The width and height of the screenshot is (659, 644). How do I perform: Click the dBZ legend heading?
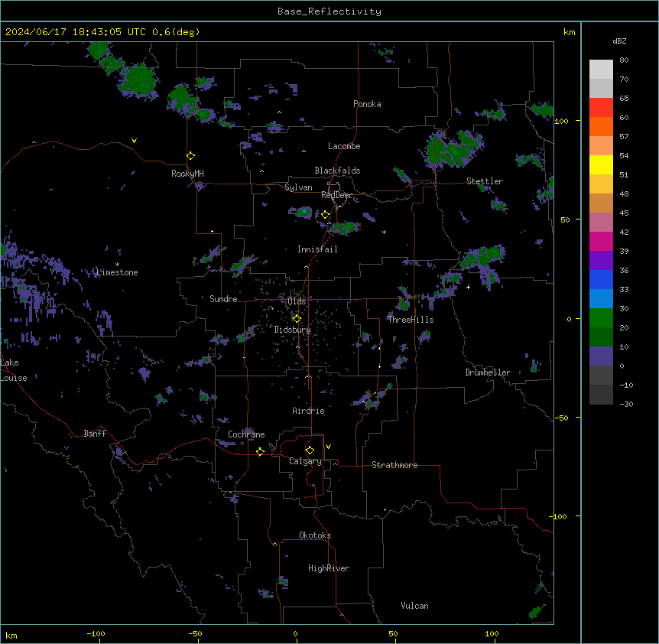click(x=619, y=41)
